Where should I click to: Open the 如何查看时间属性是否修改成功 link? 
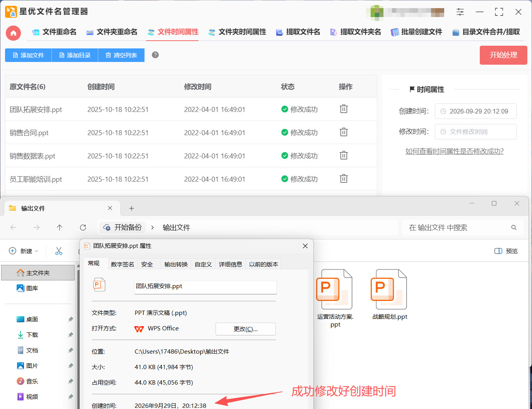tap(455, 151)
